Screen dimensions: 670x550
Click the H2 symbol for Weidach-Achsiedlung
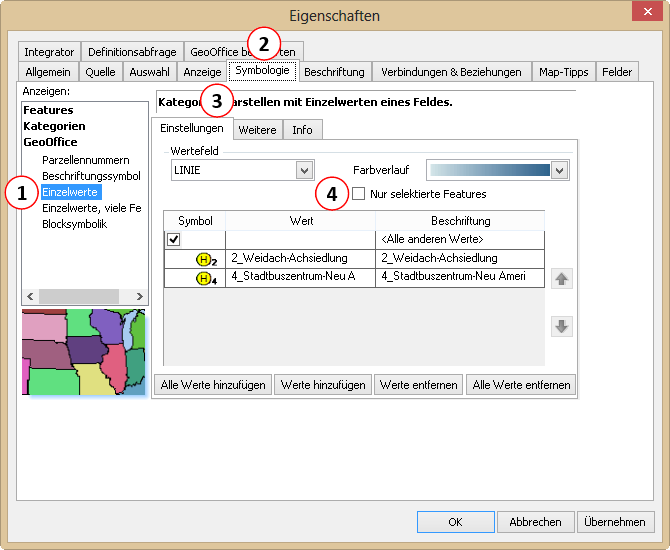(206, 258)
